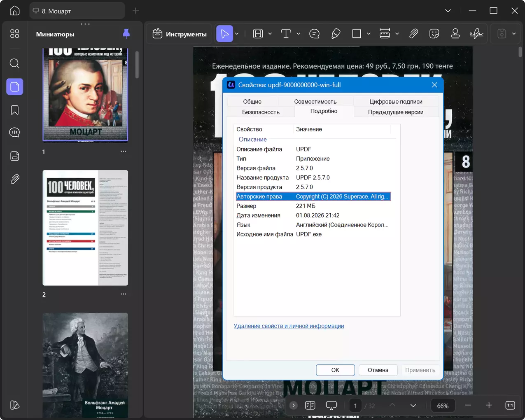The width and height of the screenshot is (525, 420).
Task: Expand the tab list chevron in title bar
Action: (x=448, y=11)
